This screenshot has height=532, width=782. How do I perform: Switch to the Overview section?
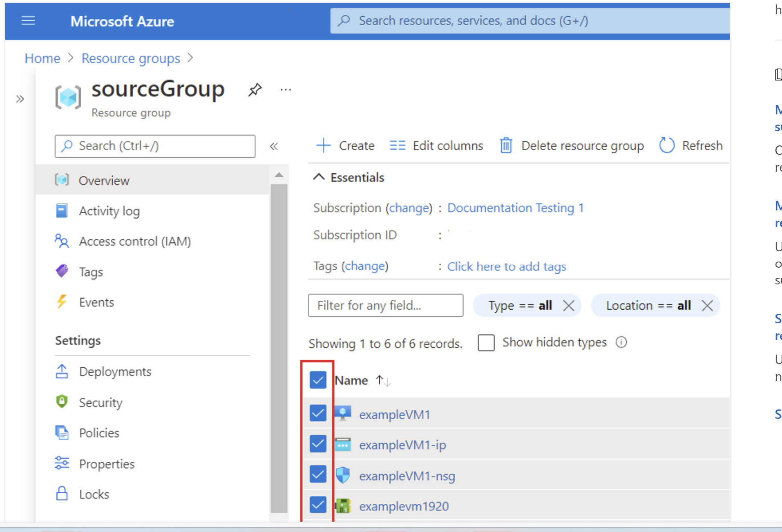pos(104,180)
